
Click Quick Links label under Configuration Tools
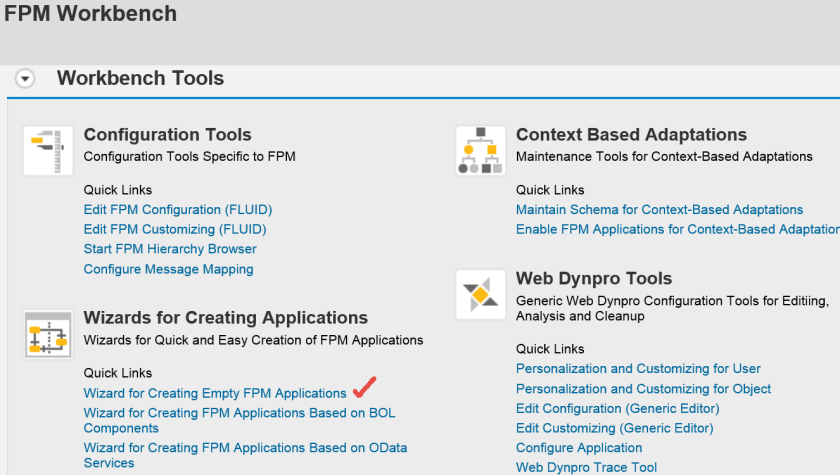pyautogui.click(x=117, y=190)
